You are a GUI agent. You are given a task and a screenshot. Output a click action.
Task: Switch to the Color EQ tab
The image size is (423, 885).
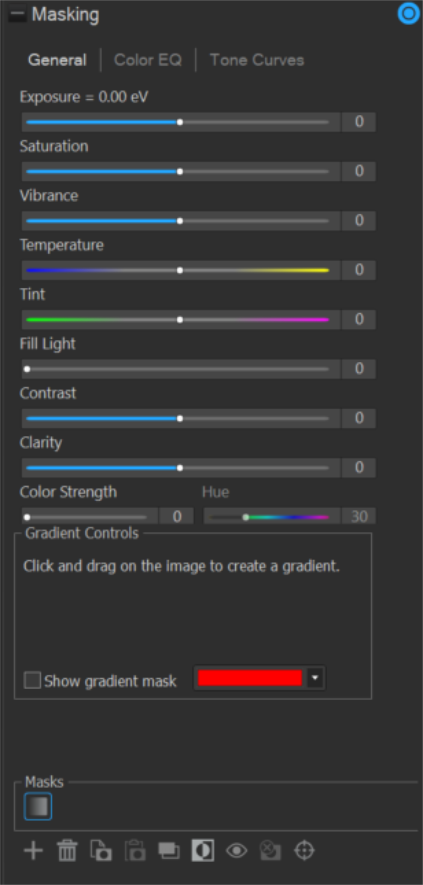148,60
